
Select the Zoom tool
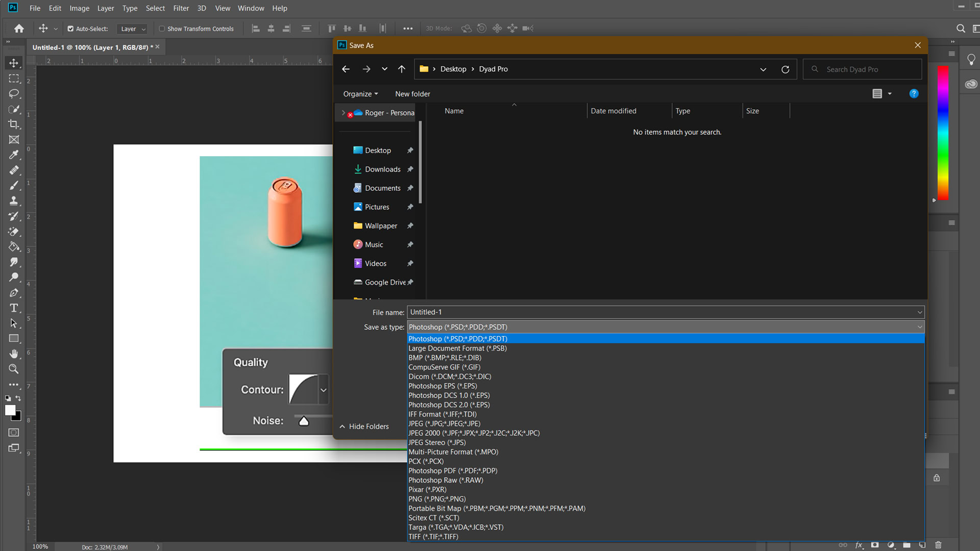(x=14, y=369)
